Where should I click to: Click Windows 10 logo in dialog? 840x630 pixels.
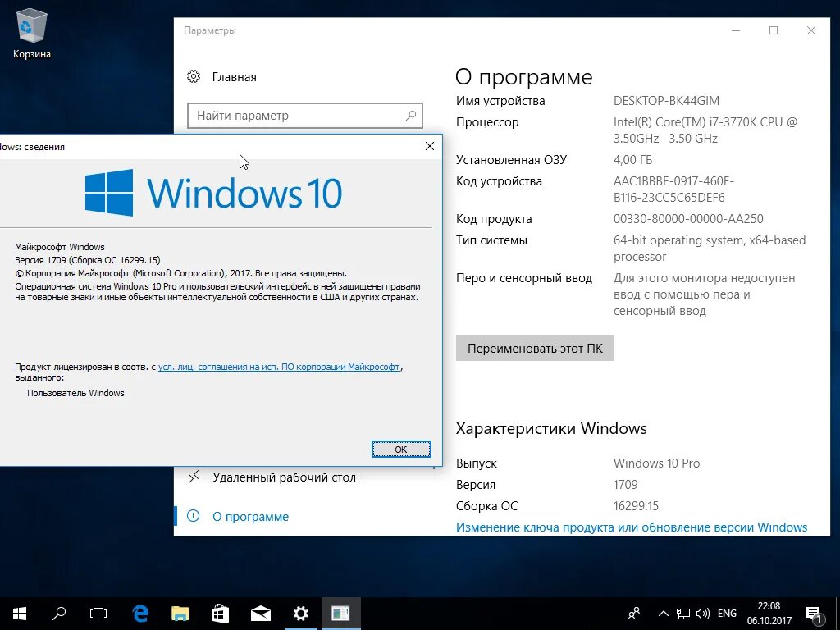pos(213,193)
